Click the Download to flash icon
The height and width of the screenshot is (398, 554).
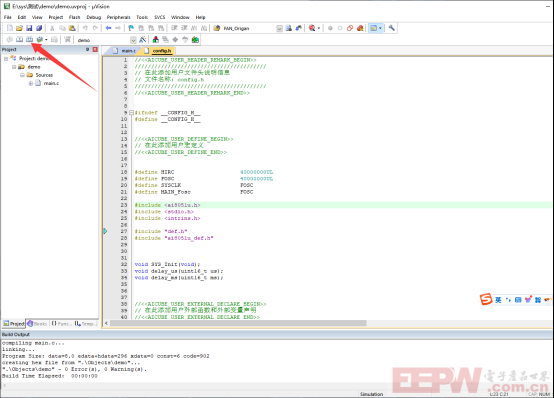click(x=67, y=40)
